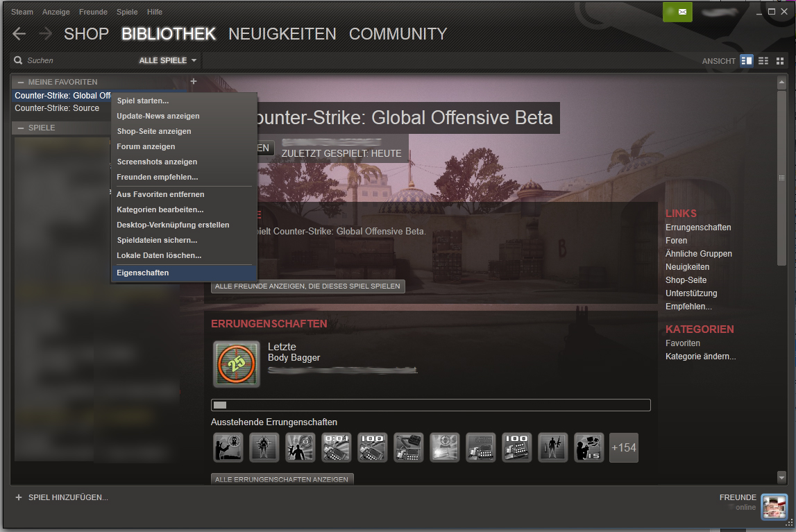Go forward with the right arrow icon
This screenshot has width=796, height=532.
[45, 34]
